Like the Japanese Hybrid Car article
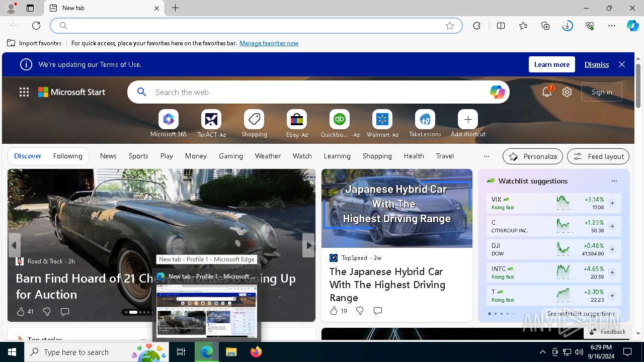This screenshot has height=362, width=644. point(334,311)
